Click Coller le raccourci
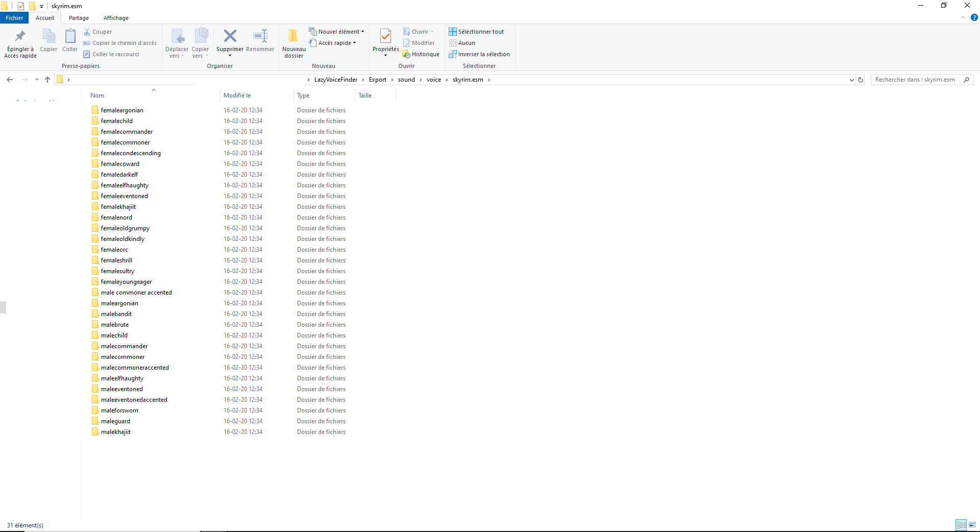 [111, 54]
